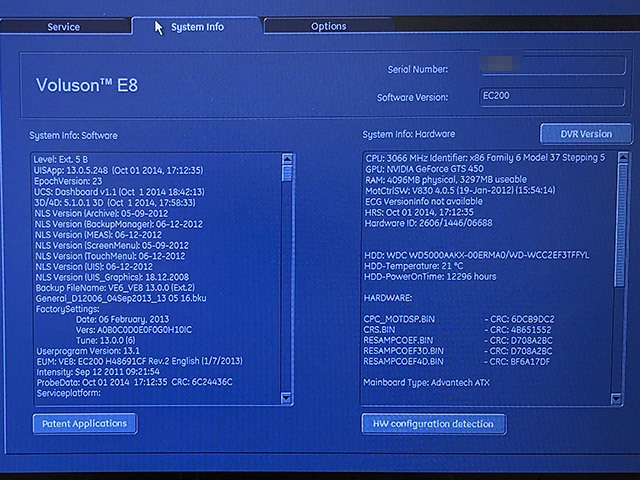Select the line 'Level: Ext. 5 B'
The width and height of the screenshot is (640, 480).
click(61, 160)
